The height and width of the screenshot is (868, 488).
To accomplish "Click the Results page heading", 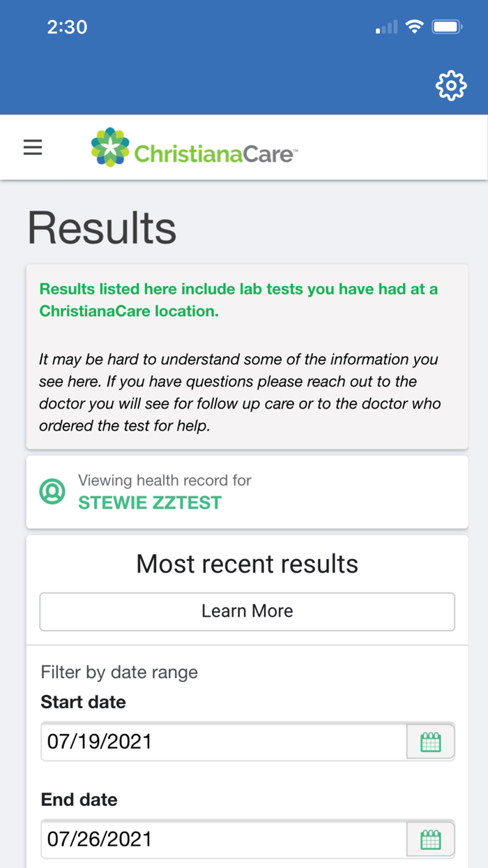I will click(x=102, y=228).
